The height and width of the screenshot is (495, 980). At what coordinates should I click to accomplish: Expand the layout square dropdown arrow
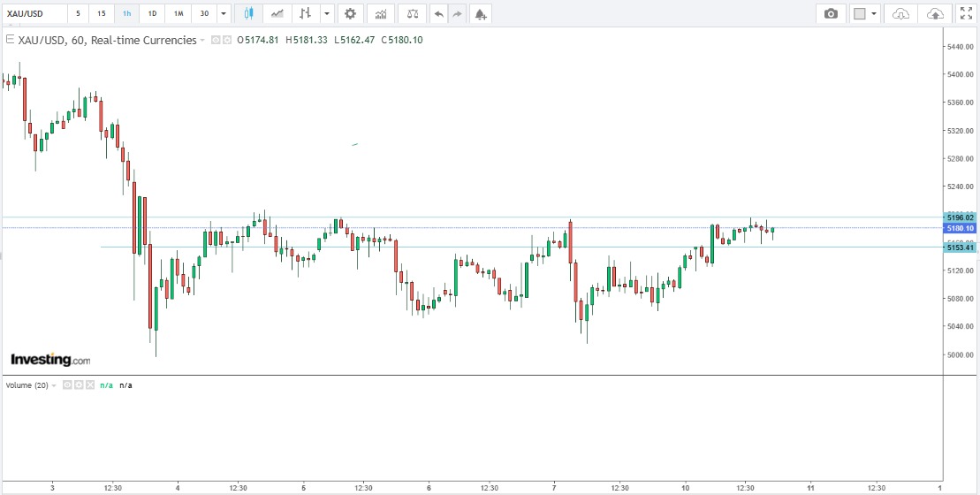pyautogui.click(x=874, y=13)
